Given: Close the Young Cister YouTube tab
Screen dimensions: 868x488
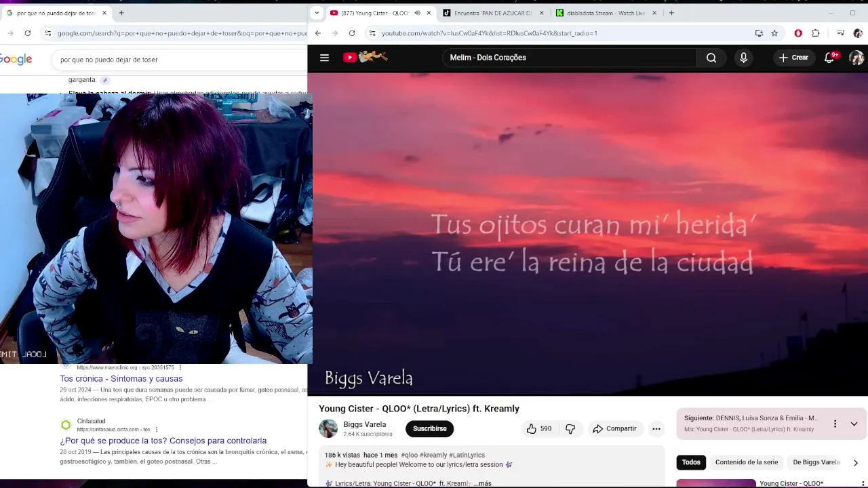Looking at the screenshot, I should 429,13.
